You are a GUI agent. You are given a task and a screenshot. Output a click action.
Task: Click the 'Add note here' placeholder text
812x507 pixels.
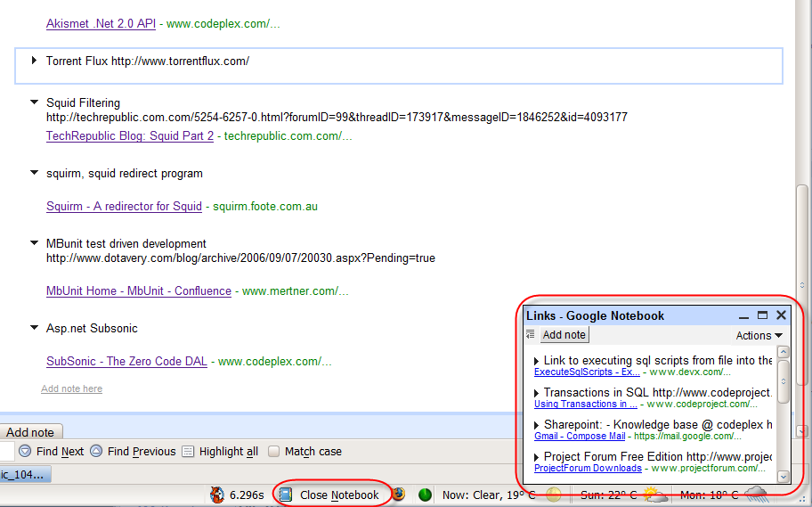pos(71,388)
